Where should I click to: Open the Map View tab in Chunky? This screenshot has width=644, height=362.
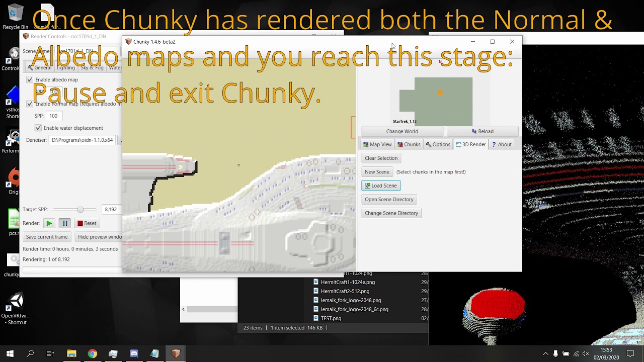click(377, 144)
